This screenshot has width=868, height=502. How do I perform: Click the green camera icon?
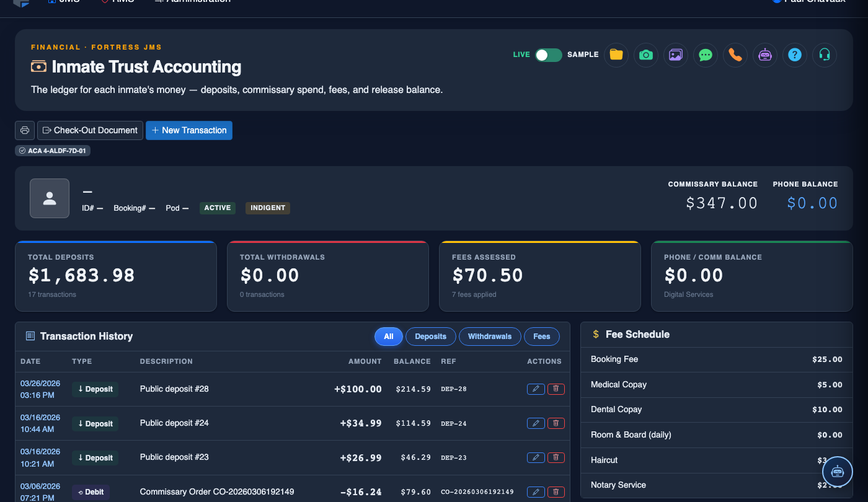646,55
